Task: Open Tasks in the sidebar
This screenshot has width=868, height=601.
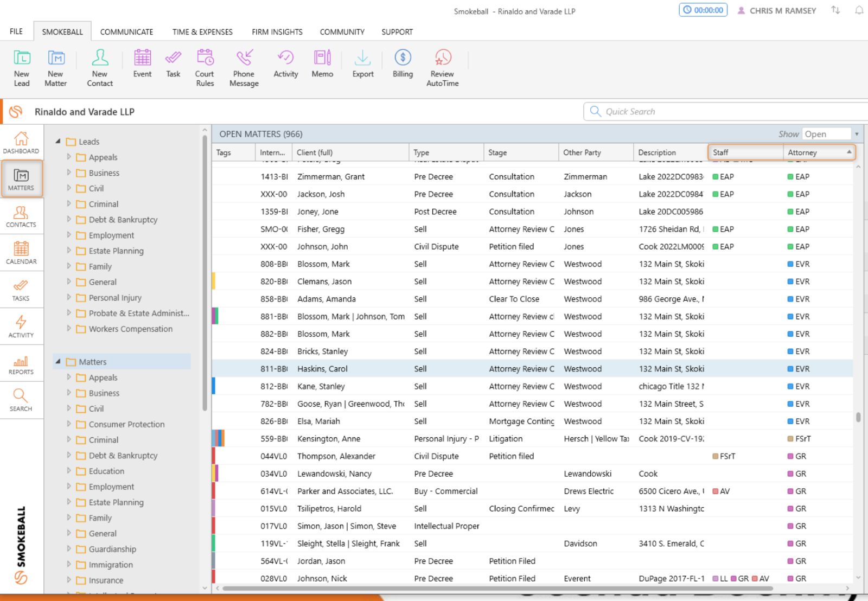Action: point(21,290)
